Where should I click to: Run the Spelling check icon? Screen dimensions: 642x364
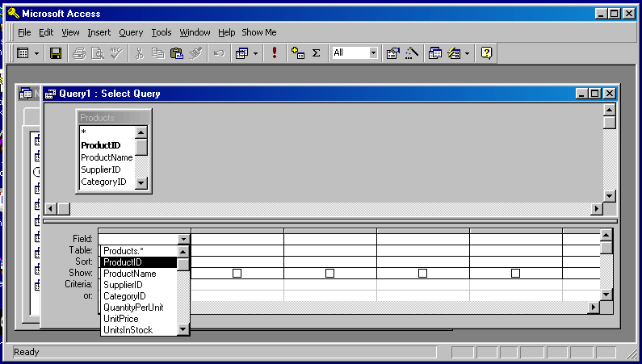[116, 53]
